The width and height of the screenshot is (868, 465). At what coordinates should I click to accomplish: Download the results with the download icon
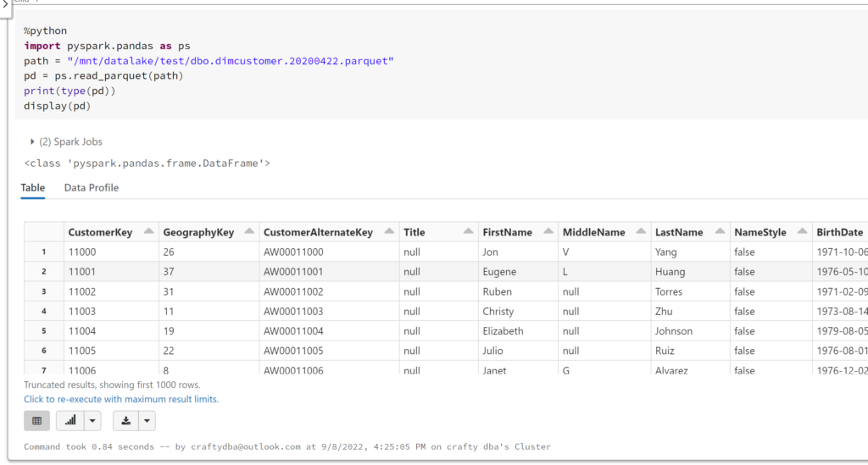[x=125, y=421]
